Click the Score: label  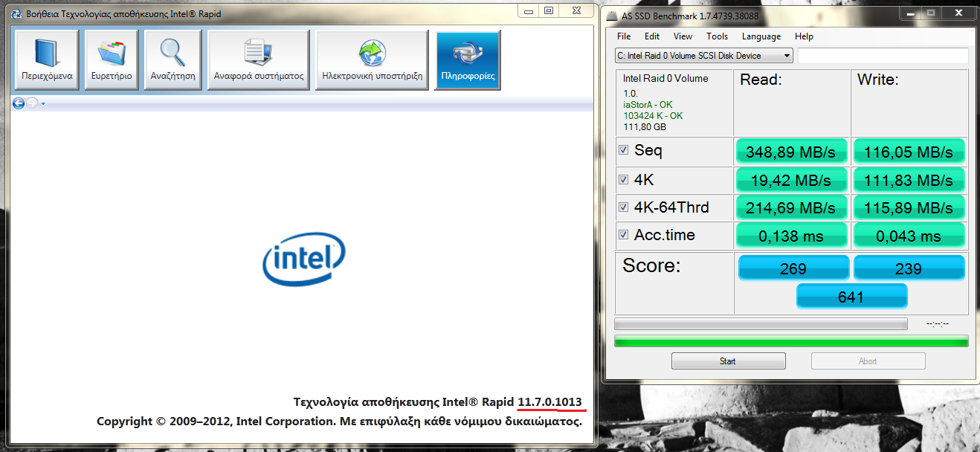[x=651, y=265]
